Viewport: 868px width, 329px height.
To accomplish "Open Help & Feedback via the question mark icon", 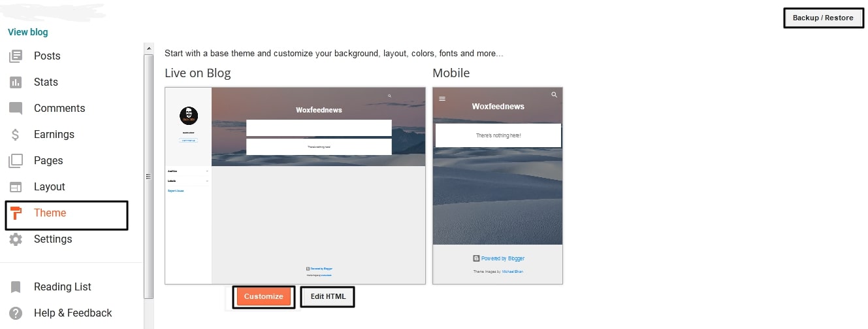I will [x=16, y=313].
